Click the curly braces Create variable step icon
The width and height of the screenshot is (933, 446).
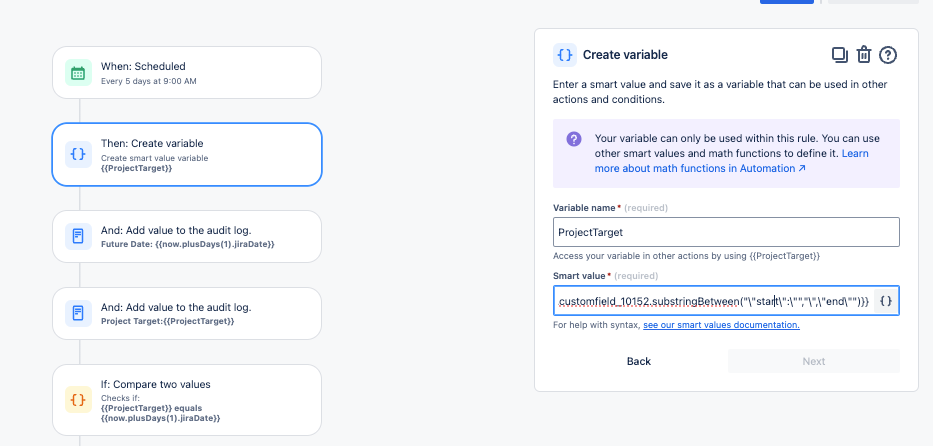[x=78, y=154]
